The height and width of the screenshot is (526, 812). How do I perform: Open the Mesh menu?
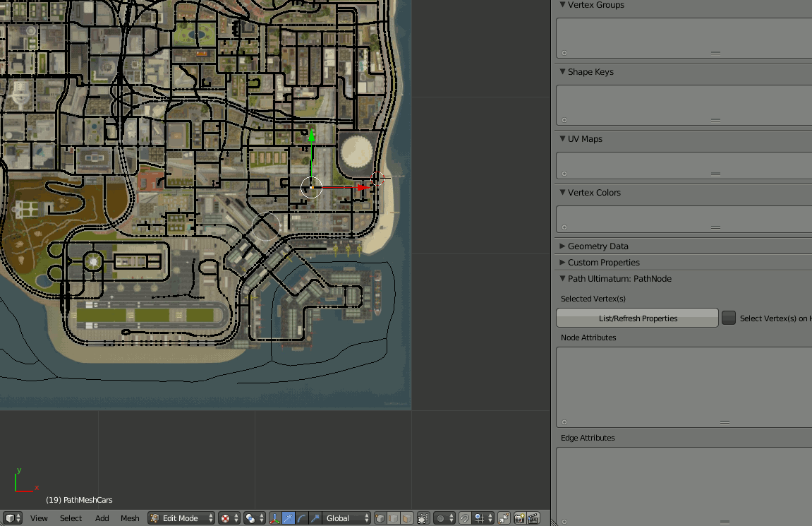130,518
